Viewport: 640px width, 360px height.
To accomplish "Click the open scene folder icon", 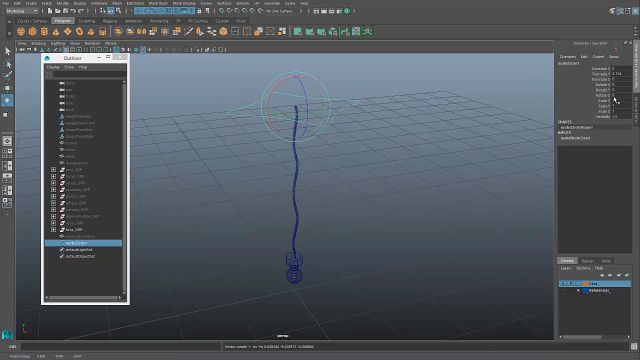I will (x=58, y=11).
